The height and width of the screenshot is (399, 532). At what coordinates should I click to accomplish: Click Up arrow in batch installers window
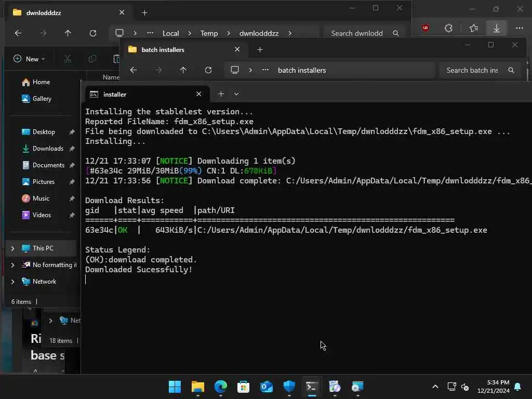point(183,70)
